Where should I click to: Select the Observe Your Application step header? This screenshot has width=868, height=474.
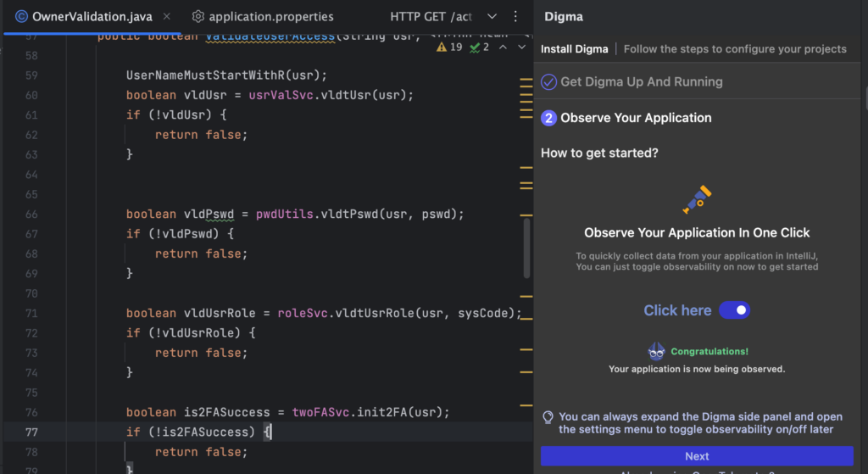click(636, 118)
